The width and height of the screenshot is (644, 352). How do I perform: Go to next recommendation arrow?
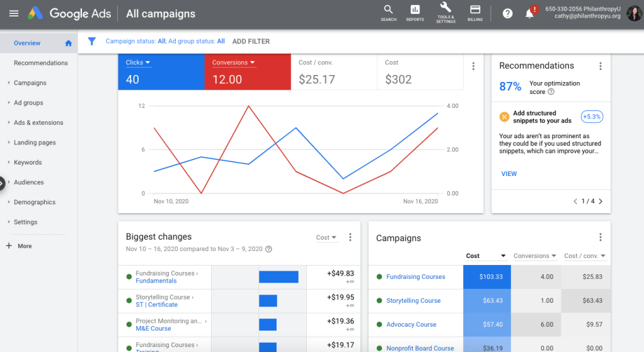[x=601, y=201]
